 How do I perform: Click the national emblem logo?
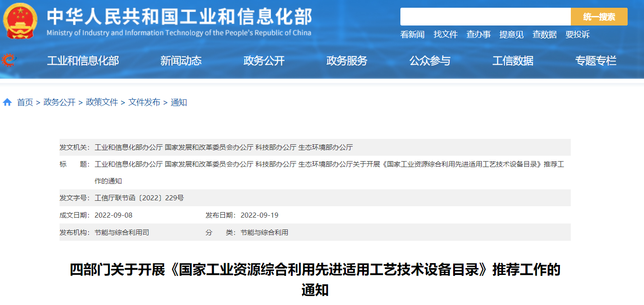point(20,21)
